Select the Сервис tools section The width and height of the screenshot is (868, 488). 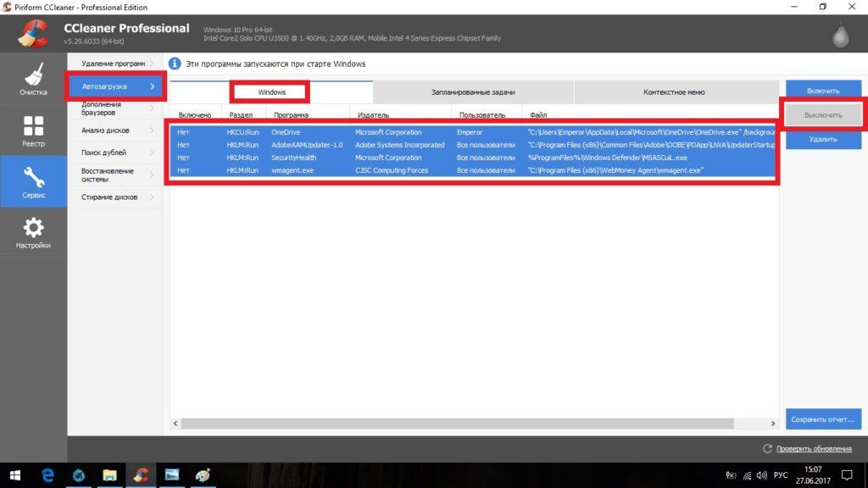pos(33,182)
